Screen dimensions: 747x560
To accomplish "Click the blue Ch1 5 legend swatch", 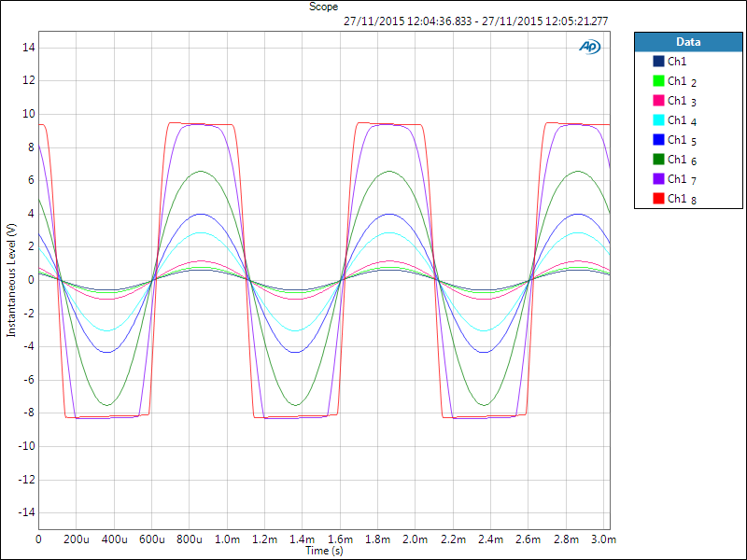I will (x=658, y=140).
